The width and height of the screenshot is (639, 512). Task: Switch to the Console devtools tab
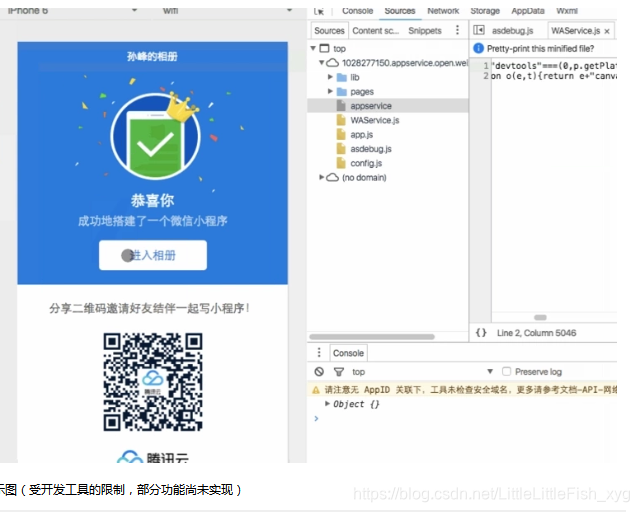click(357, 11)
